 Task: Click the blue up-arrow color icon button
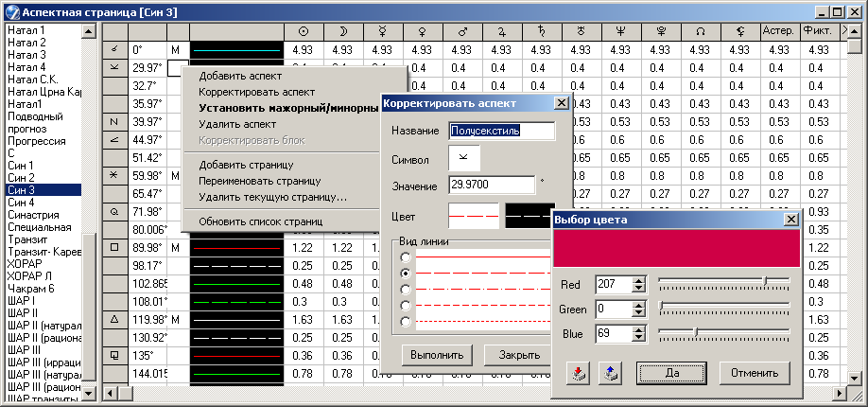point(610,373)
